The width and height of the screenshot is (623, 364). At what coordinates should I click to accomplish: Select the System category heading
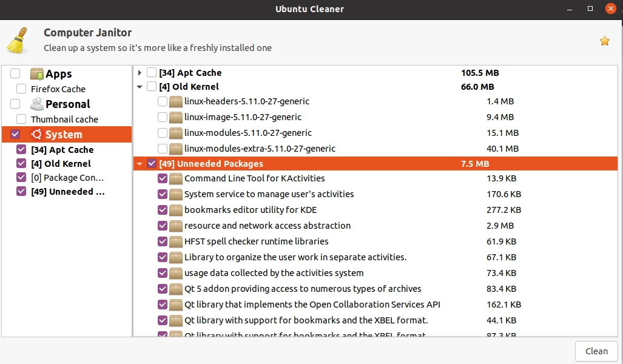[64, 135]
